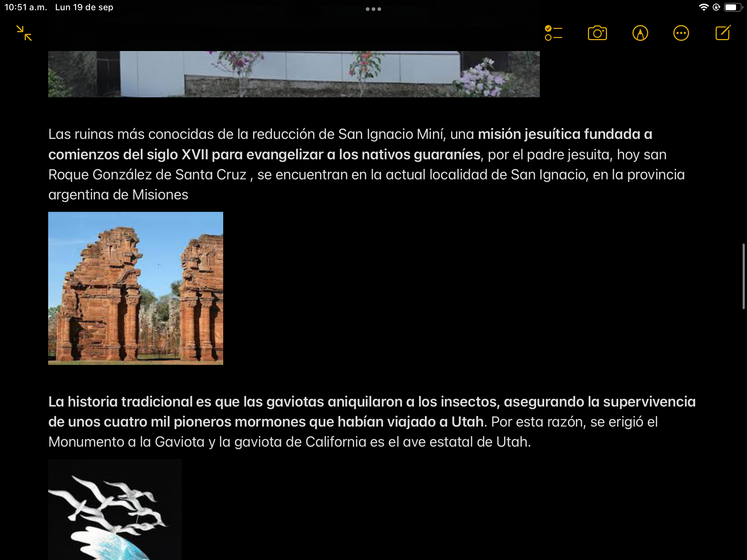Image resolution: width=747 pixels, height=560 pixels.
Task: Tap the flower garden image at the top
Action: coord(294,74)
